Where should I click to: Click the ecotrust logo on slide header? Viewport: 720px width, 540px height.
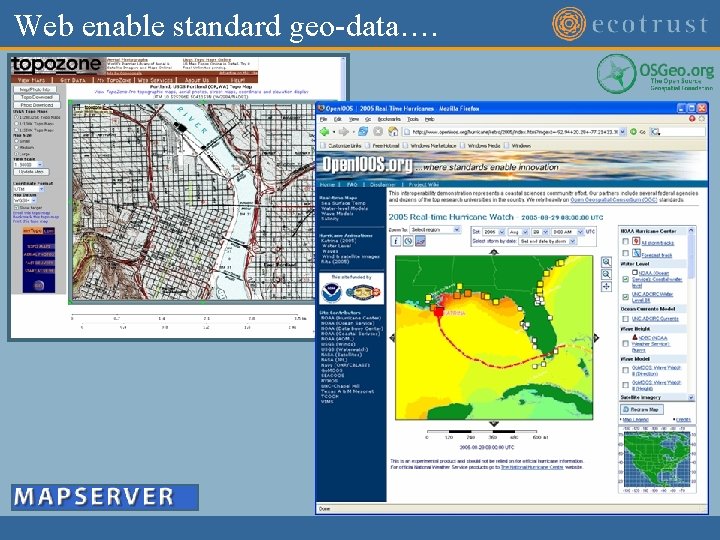point(630,23)
